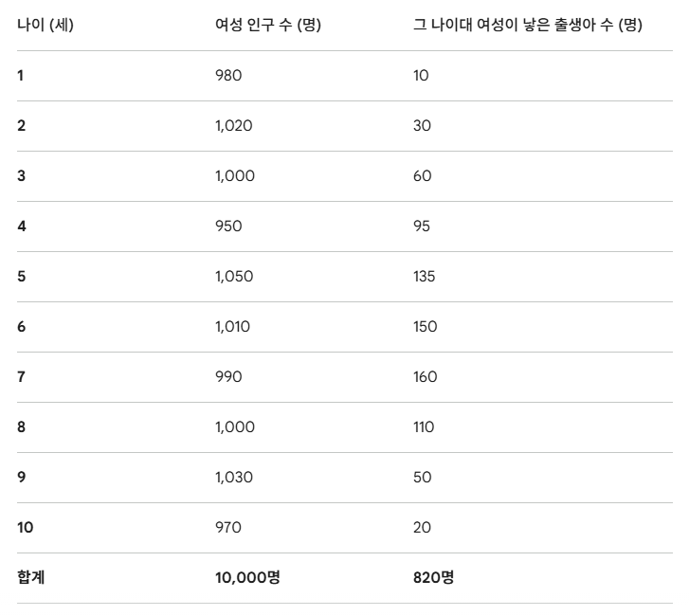
Task: Select births value 95 in row 4
Action: click(x=422, y=226)
